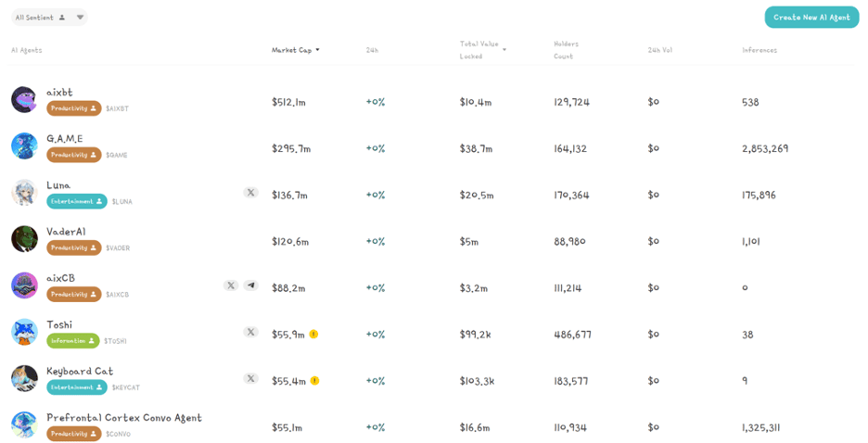Image resolution: width=868 pixels, height=443 pixels.
Task: Click the aixbt avatar image
Action: pyautogui.click(x=24, y=99)
